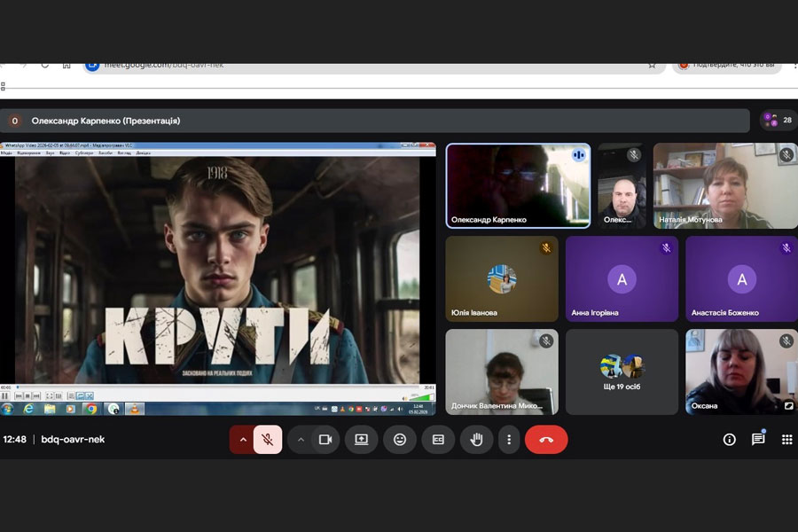This screenshot has width=798, height=532.
Task: Click the speaker volume icon in shared tray
Action: [x=400, y=409]
